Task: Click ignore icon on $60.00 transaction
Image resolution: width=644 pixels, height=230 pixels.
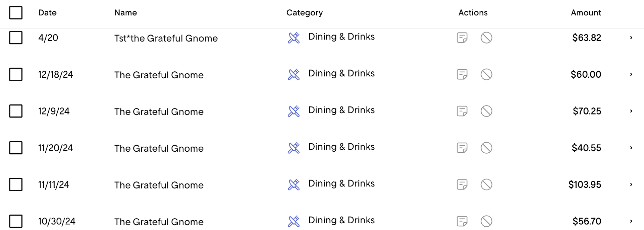Action: [x=486, y=74]
